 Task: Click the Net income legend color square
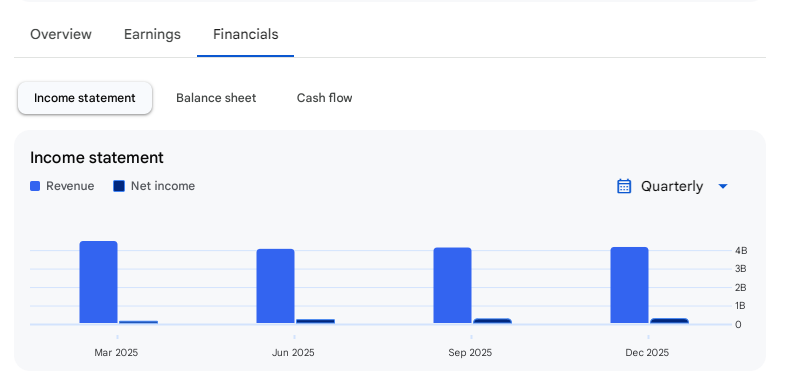[x=119, y=186]
